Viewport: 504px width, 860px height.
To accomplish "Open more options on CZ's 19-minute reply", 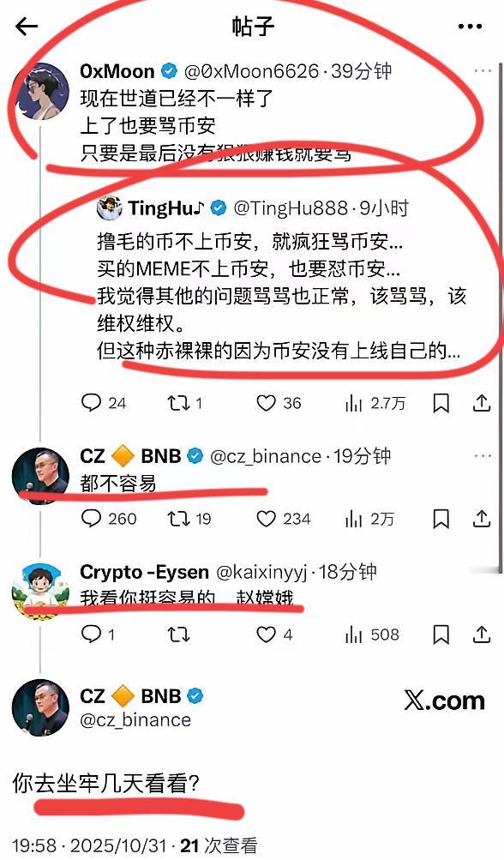I will [483, 456].
